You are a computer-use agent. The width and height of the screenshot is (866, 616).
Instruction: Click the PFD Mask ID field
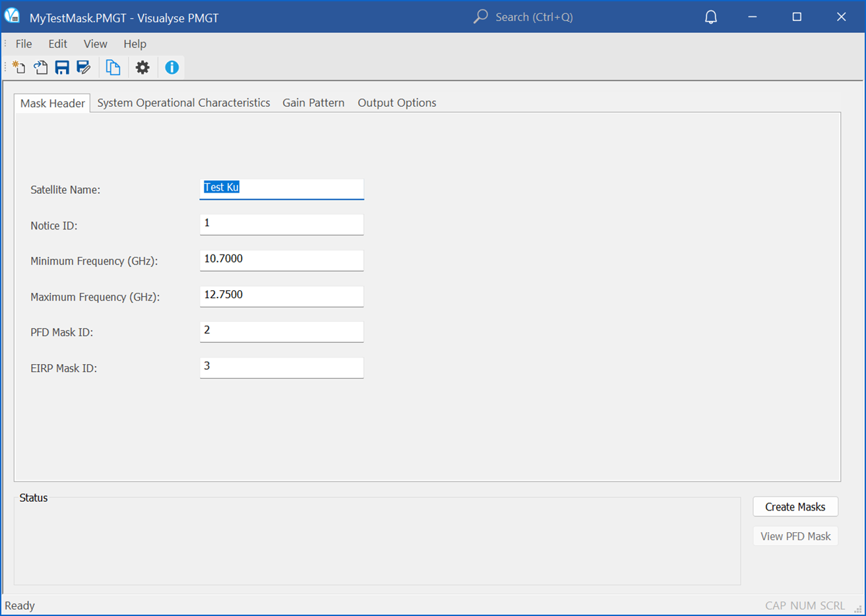pyautogui.click(x=282, y=331)
